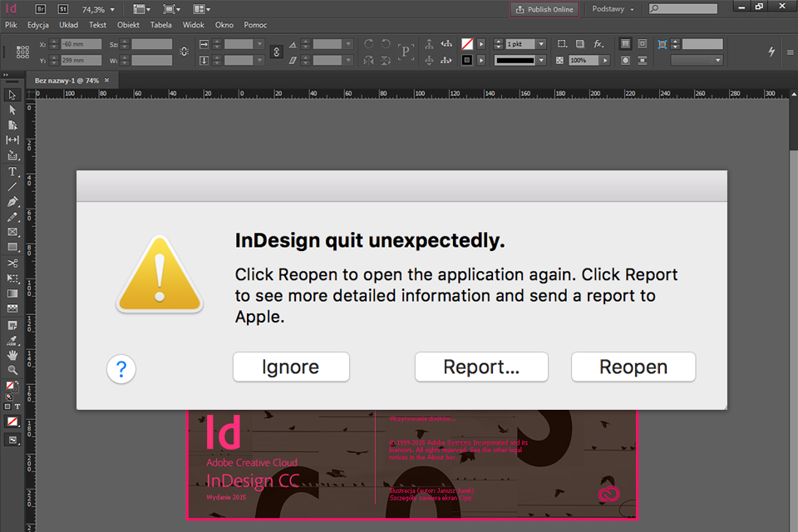This screenshot has height=532, width=798.
Task: Select the Line tool
Action: tap(12, 187)
